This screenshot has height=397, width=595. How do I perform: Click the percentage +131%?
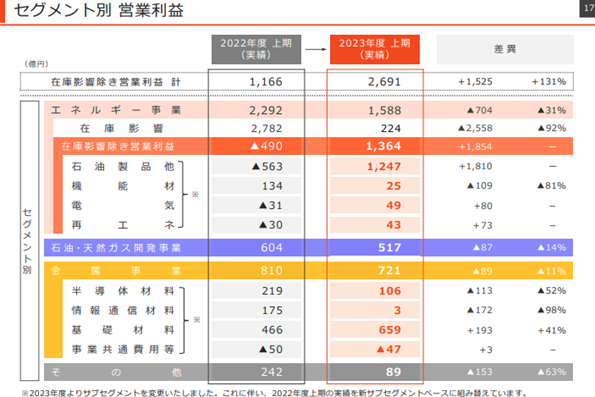[549, 82]
